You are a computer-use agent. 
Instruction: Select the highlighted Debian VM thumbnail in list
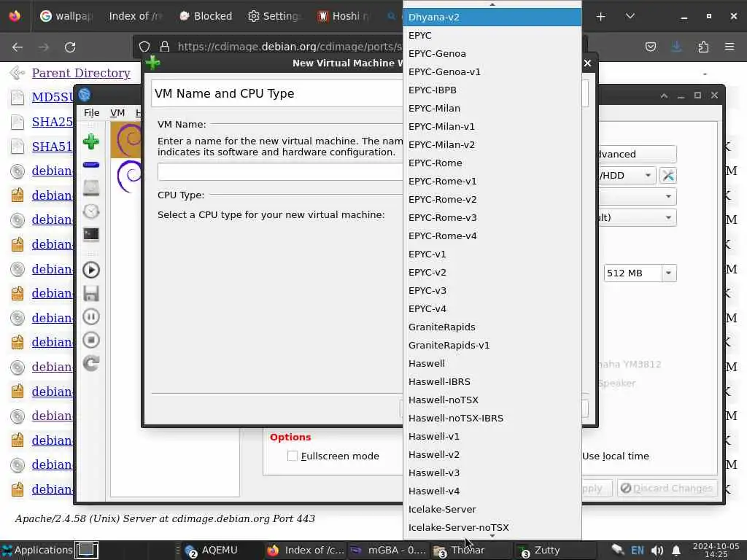(x=126, y=140)
